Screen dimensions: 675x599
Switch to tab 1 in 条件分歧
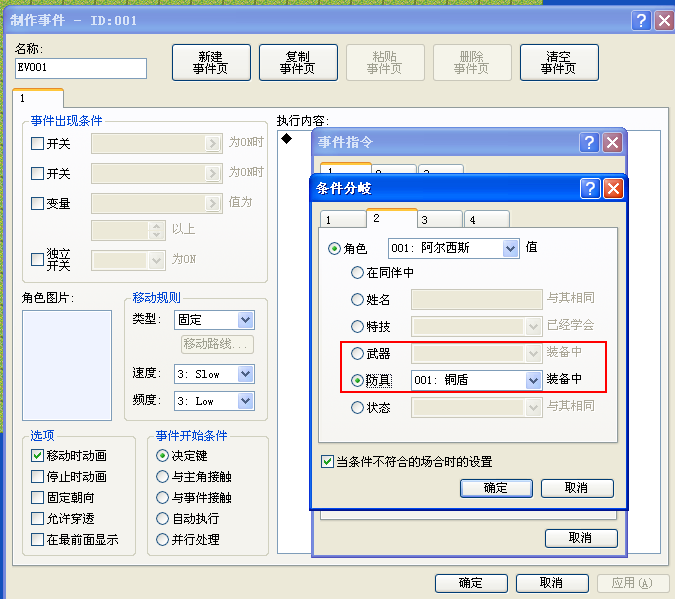[343, 220]
